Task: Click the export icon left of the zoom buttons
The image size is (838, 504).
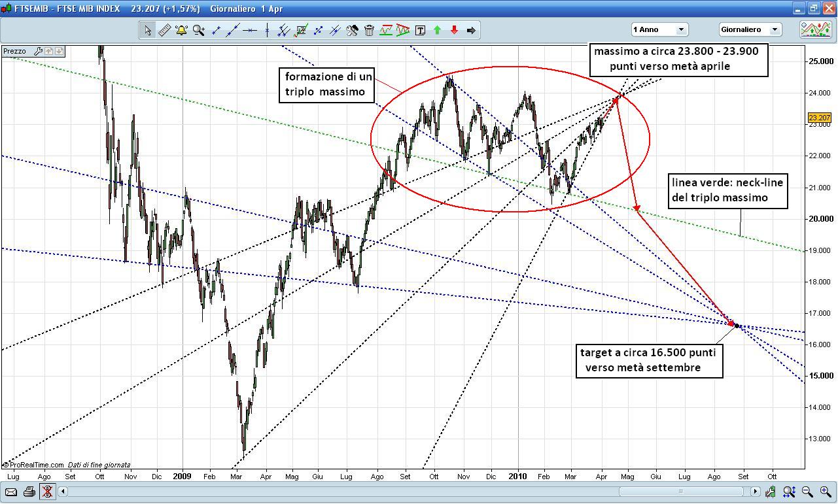Action: [772, 492]
